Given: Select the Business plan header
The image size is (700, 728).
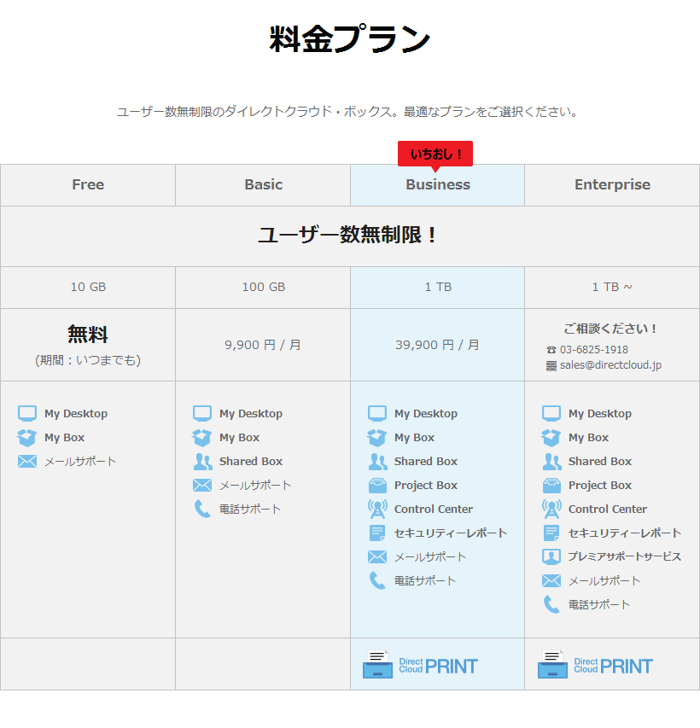Looking at the screenshot, I should pos(437,184).
